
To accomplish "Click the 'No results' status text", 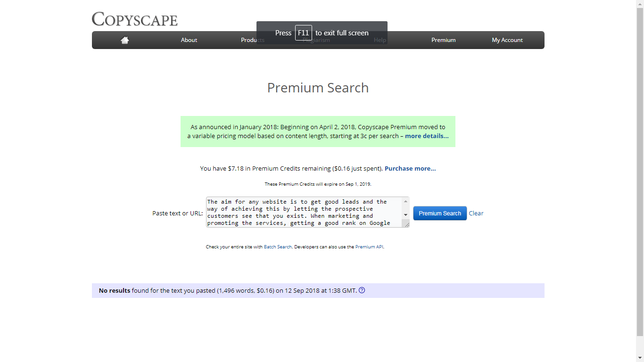I will [x=115, y=290].
